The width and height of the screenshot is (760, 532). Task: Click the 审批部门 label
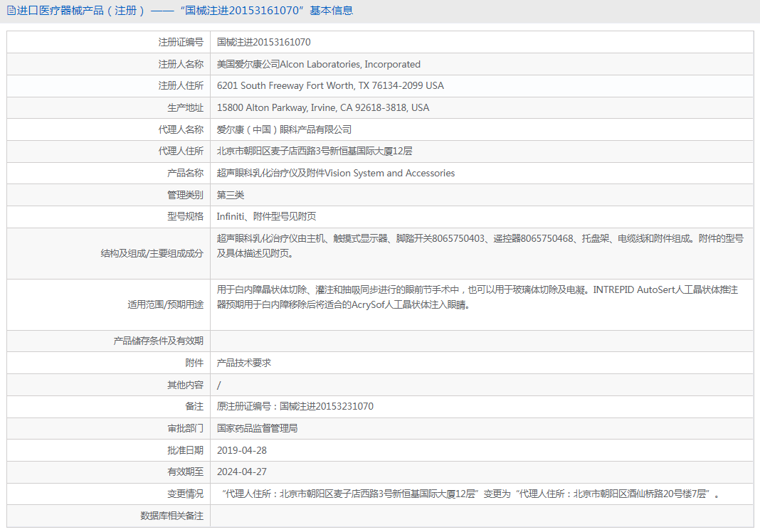pyautogui.click(x=185, y=428)
